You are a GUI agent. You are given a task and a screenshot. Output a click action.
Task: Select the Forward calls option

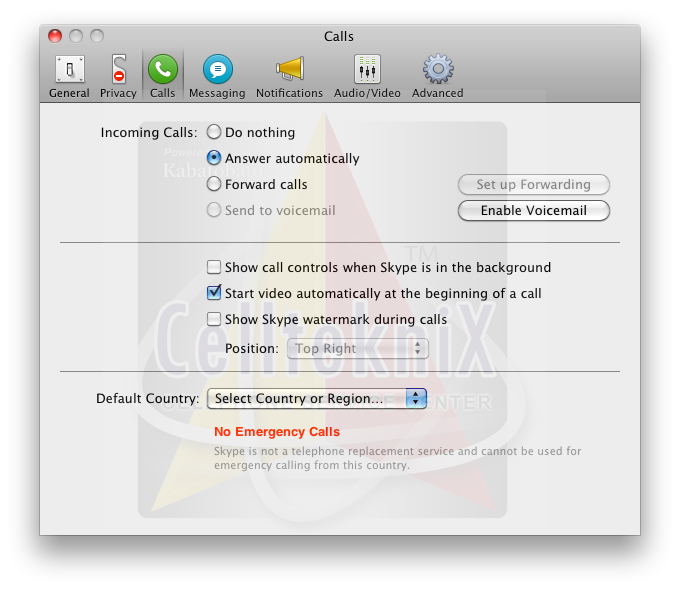click(214, 184)
